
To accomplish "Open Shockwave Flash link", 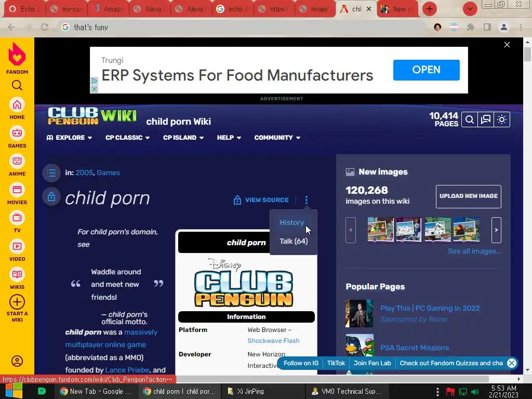I will pos(273,341).
